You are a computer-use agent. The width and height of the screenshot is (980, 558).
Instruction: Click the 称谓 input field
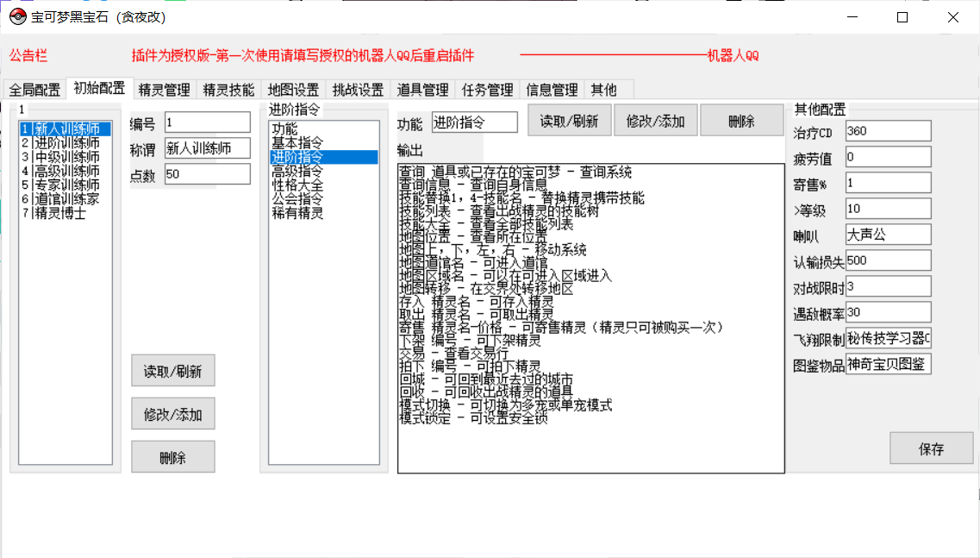coord(207,148)
